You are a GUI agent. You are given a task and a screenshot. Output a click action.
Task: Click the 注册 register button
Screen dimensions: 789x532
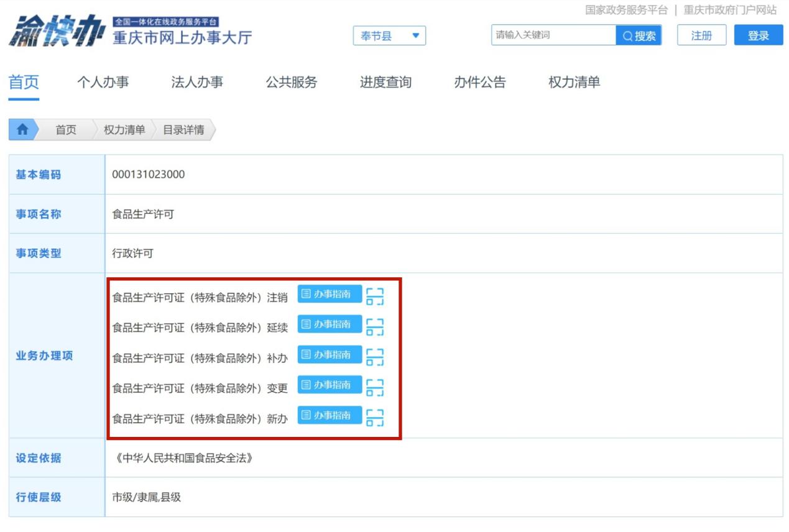(x=701, y=35)
